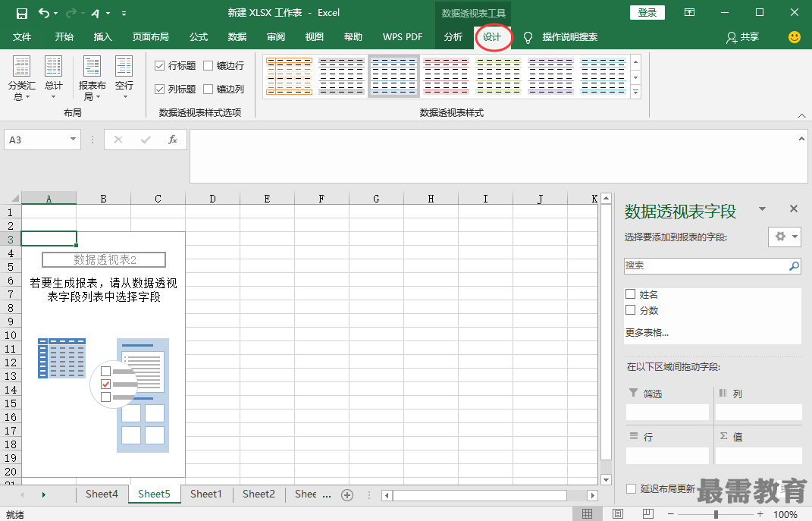Open the Insert (插入) tab
Viewport: 812px width, 521px height.
102,37
